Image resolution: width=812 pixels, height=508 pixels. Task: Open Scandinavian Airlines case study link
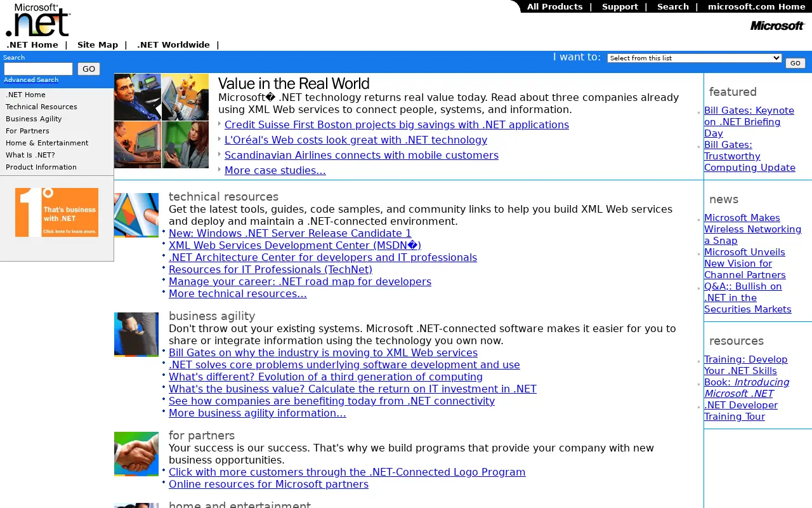tap(362, 155)
